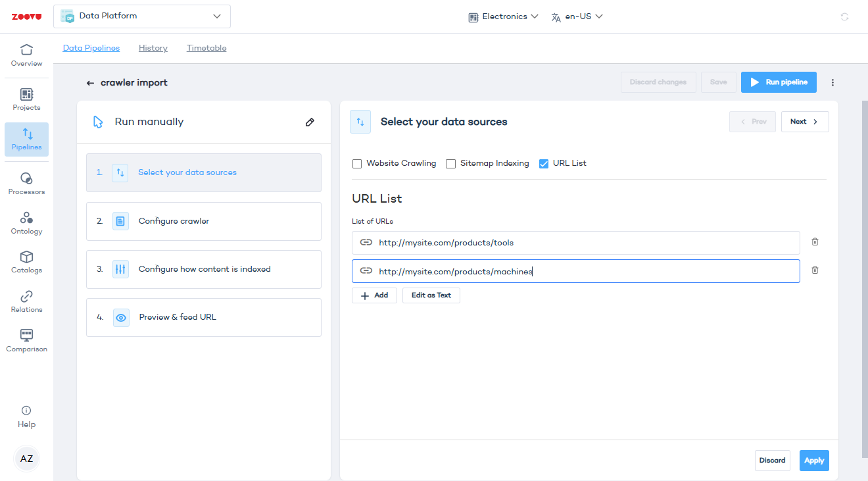
Task: Go to Ontology in the sidebar
Action: pos(26,223)
